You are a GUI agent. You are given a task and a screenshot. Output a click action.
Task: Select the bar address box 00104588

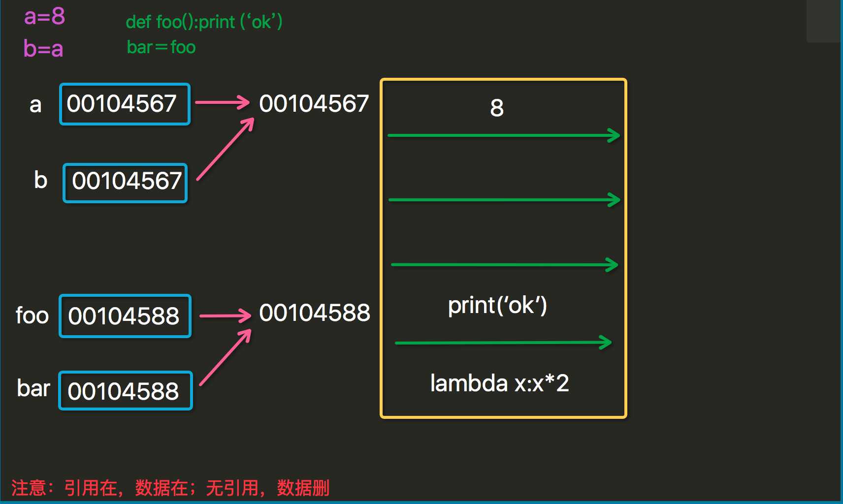(126, 391)
